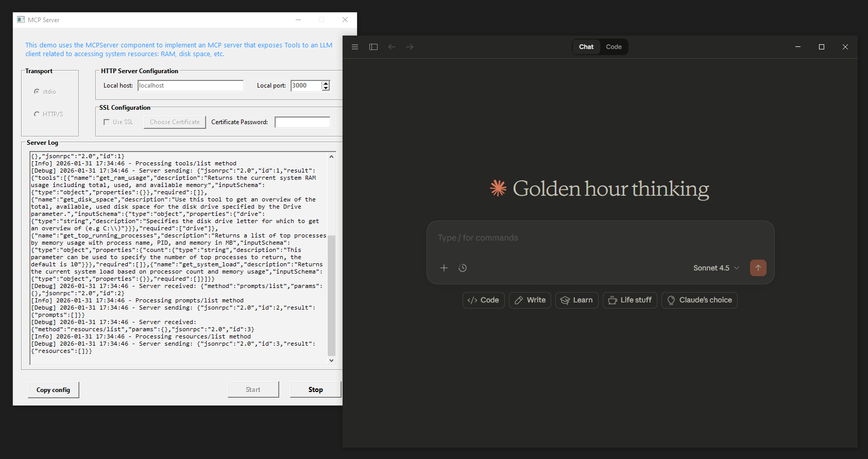
Task: Focus the Local host input field
Action: [x=191, y=86]
